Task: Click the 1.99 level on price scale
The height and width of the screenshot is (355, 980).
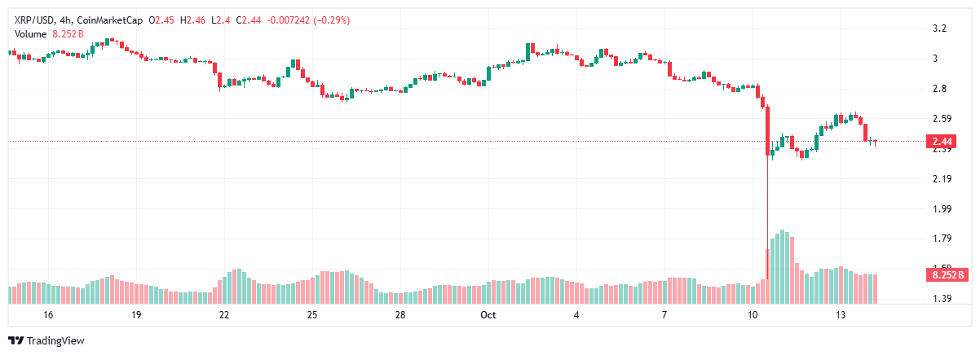Action: [941, 208]
